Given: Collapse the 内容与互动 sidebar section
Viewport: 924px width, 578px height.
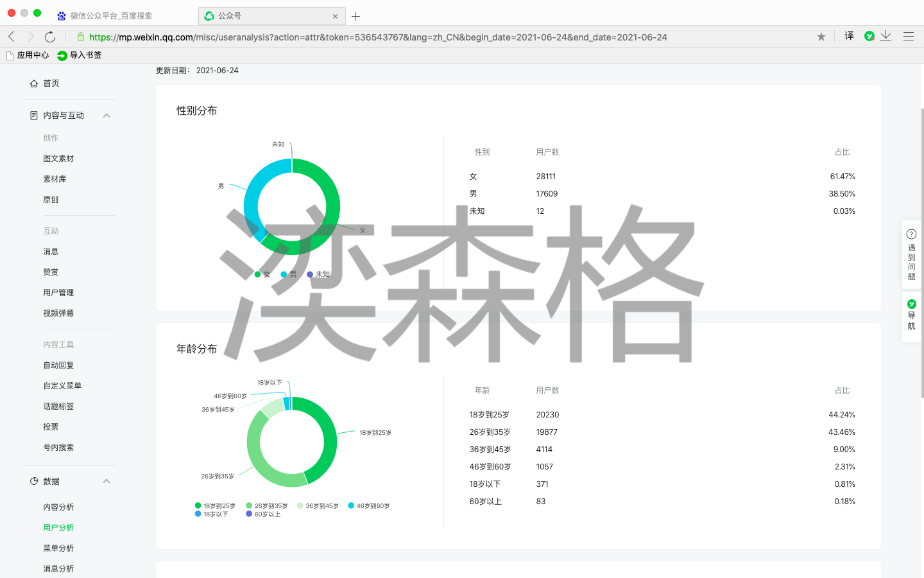Looking at the screenshot, I should 107,116.
